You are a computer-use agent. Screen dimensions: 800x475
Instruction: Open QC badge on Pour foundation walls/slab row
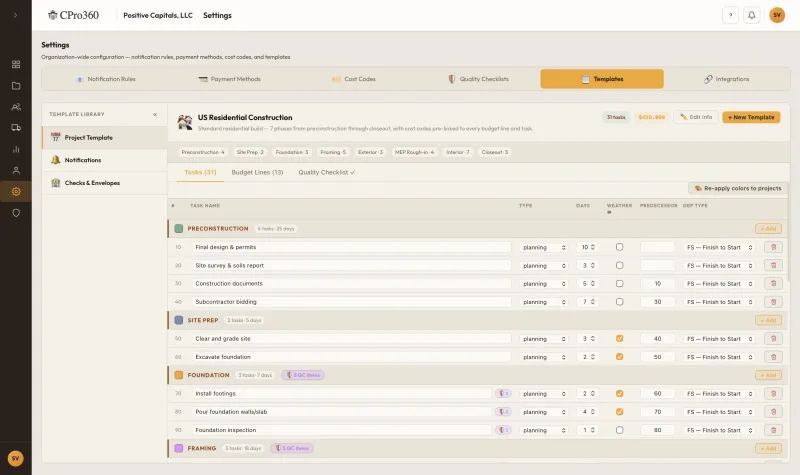tap(503, 412)
